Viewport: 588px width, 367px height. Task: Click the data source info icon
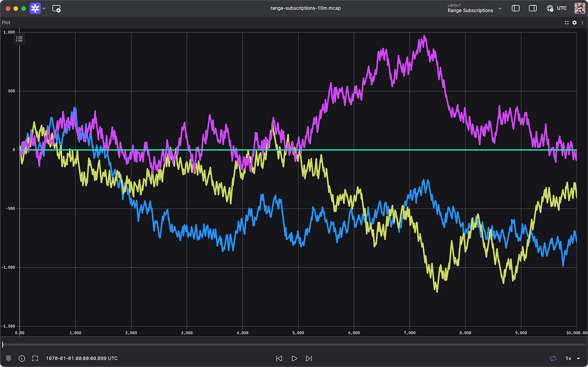coord(22,358)
